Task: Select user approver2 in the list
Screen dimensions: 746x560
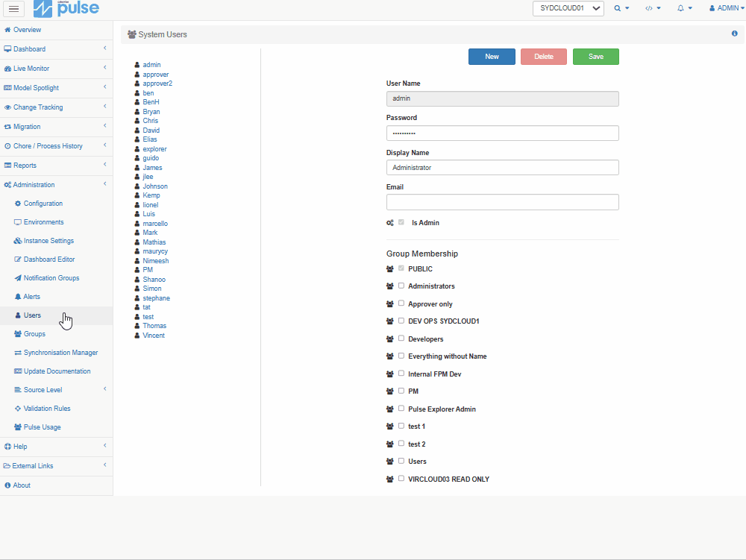Action: (157, 84)
